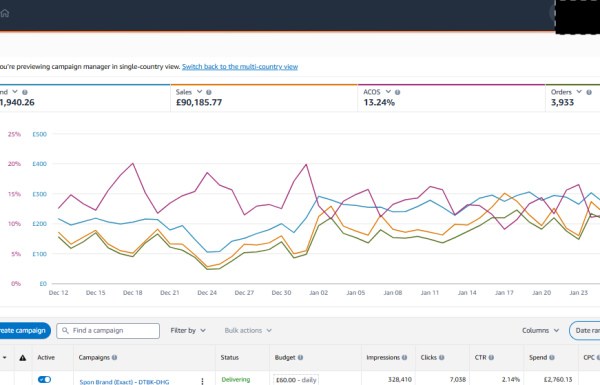
Task: Click warning triangle column header icon
Action: 23,358
